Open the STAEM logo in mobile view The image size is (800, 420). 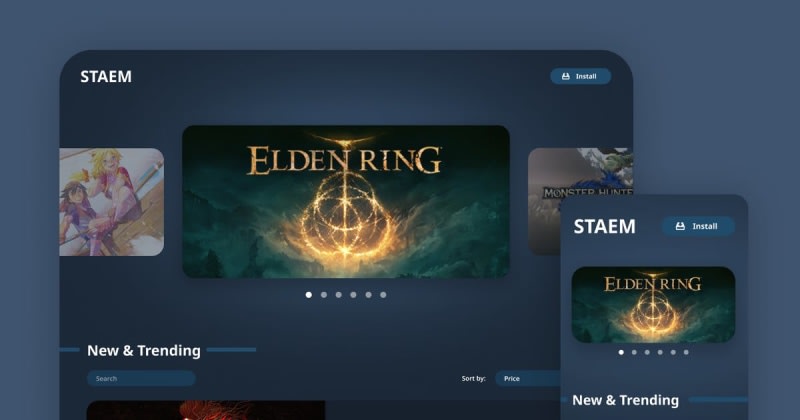tap(605, 226)
